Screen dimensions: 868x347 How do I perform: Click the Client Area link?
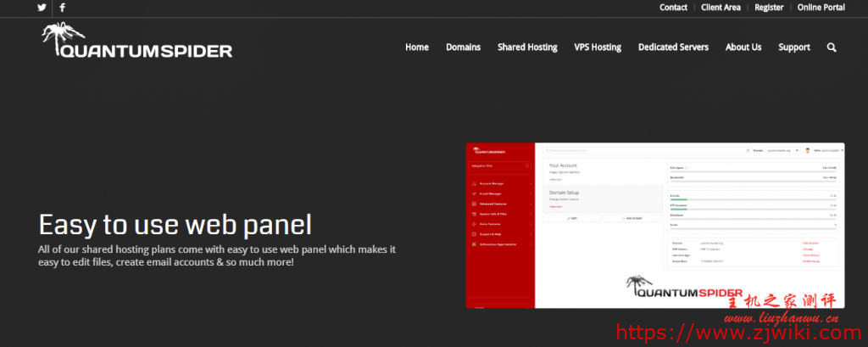coord(721,8)
